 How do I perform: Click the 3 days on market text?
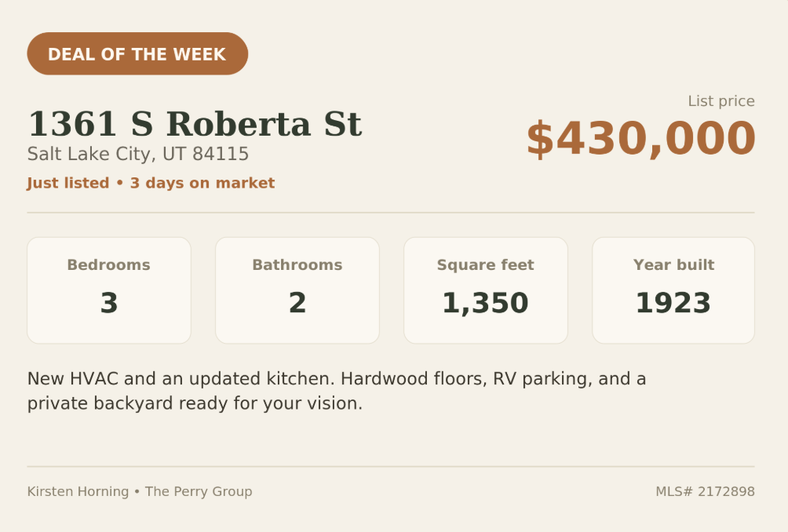click(x=202, y=183)
